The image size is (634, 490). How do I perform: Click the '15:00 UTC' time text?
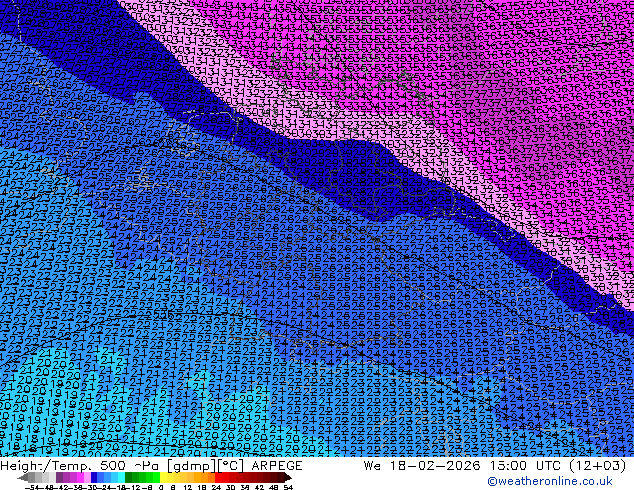point(528,465)
